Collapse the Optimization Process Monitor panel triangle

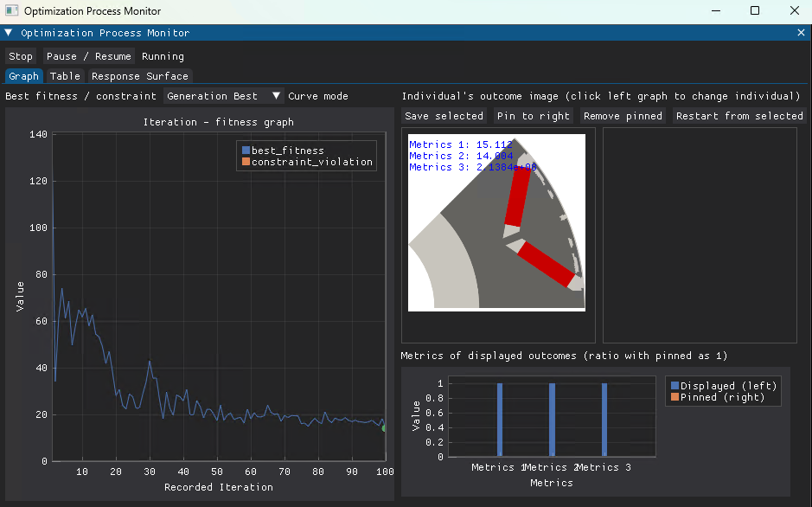pyautogui.click(x=9, y=33)
